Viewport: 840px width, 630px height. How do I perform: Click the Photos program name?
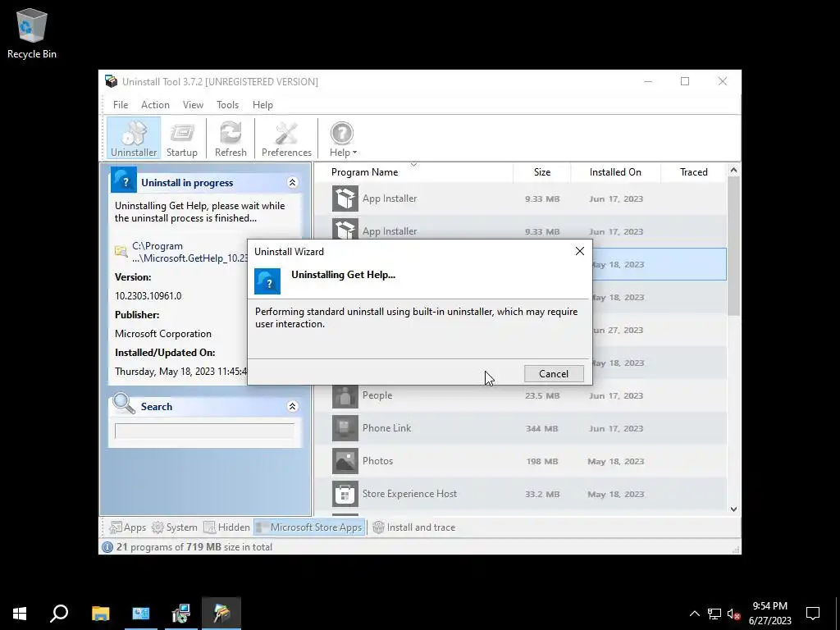(x=377, y=461)
